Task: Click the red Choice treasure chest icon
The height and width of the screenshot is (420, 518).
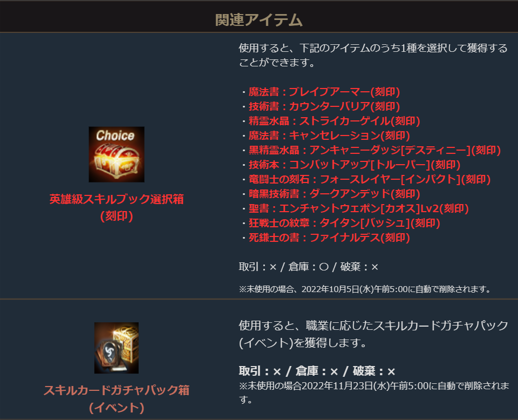Action: coord(117,154)
